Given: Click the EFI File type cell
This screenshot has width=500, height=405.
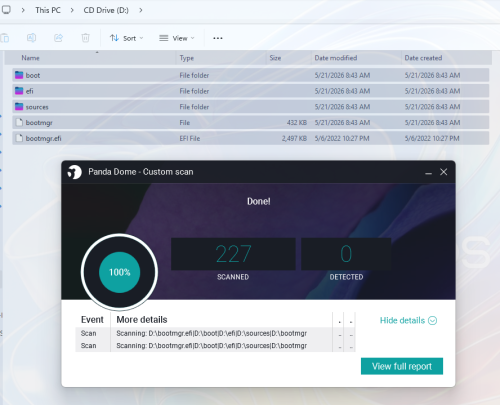Looking at the screenshot, I should click(x=190, y=138).
